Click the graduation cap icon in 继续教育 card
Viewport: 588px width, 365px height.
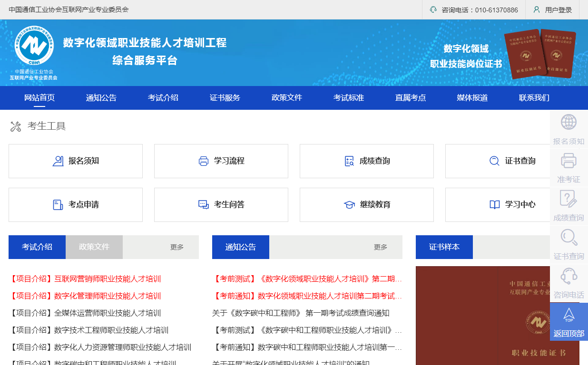coord(349,205)
